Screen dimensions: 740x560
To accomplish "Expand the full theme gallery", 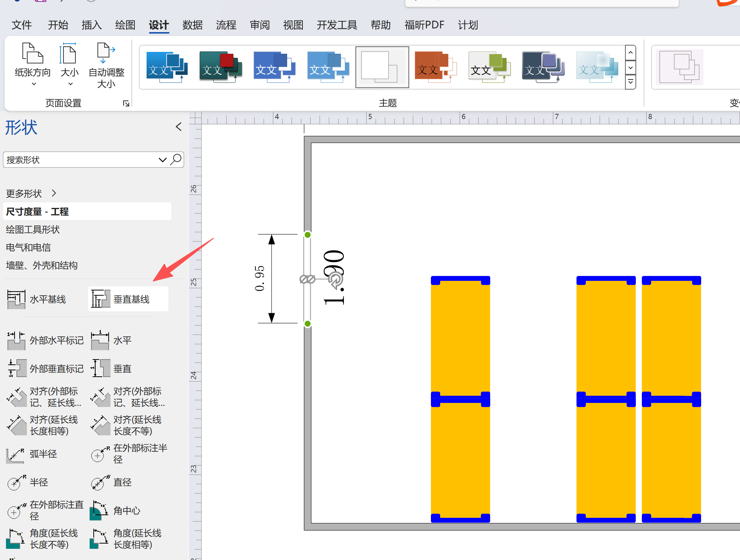I will (631, 82).
